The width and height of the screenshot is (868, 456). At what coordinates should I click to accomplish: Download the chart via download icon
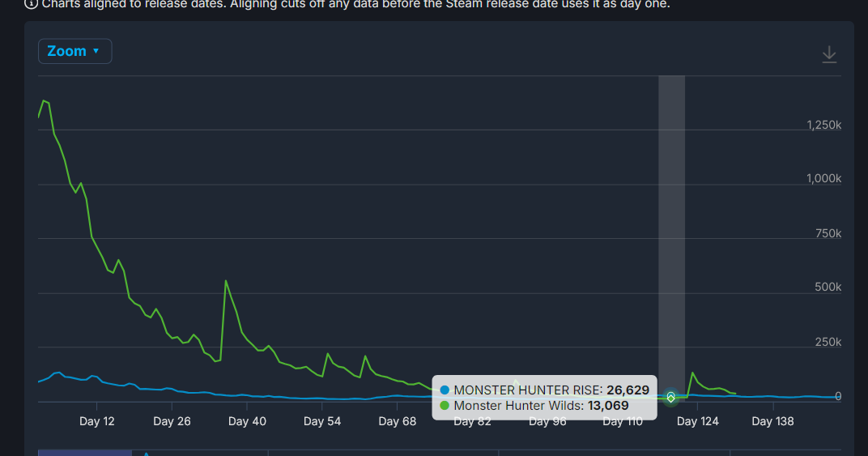coord(828,54)
